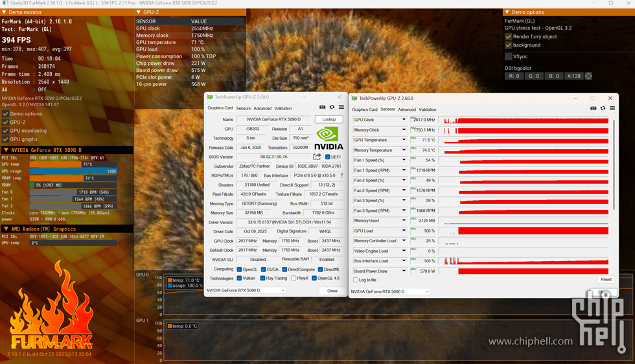The width and height of the screenshot is (635, 364).
Task: Click GPU-Z app icon in Graphics Card window title bar
Action: (x=210, y=97)
